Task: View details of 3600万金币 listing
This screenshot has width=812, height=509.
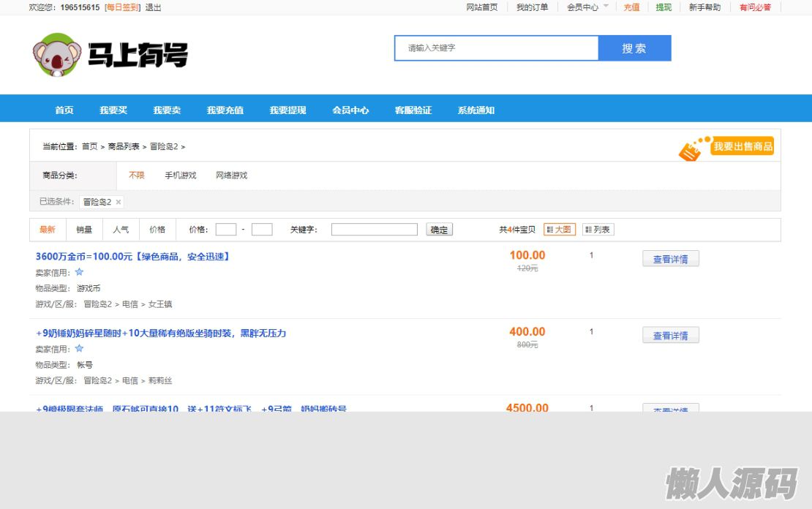Action: 670,259
